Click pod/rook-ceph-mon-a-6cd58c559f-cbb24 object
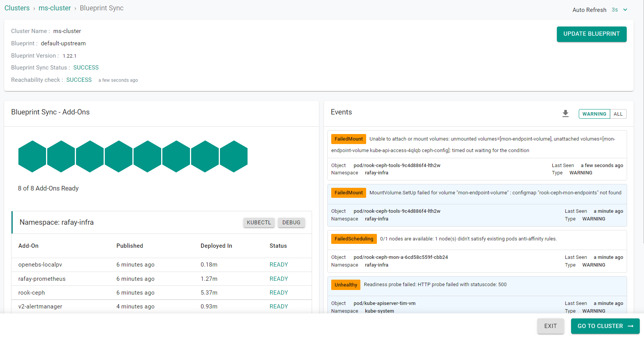 point(401,257)
